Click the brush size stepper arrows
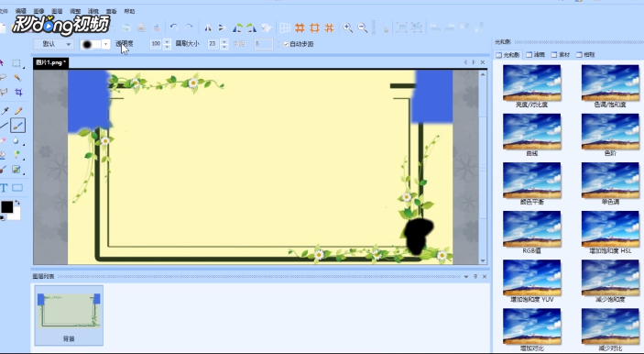Viewport: 644px width, 354px height. pyautogui.click(x=224, y=44)
